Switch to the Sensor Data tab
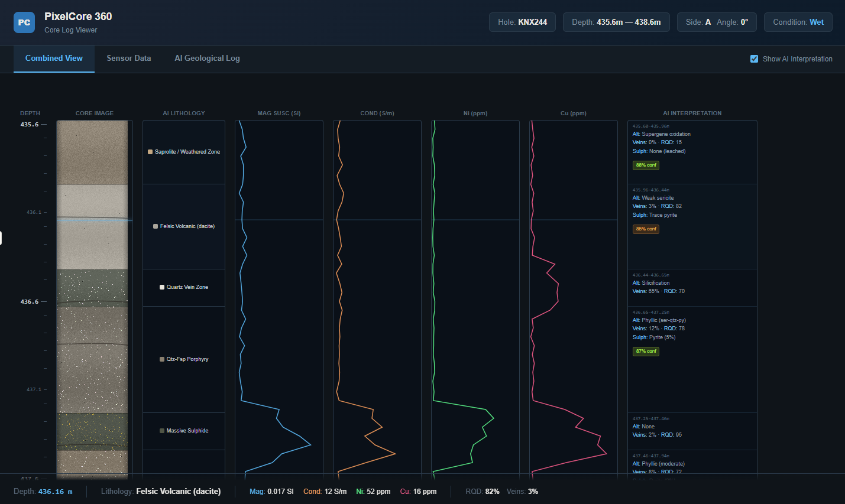 click(128, 58)
